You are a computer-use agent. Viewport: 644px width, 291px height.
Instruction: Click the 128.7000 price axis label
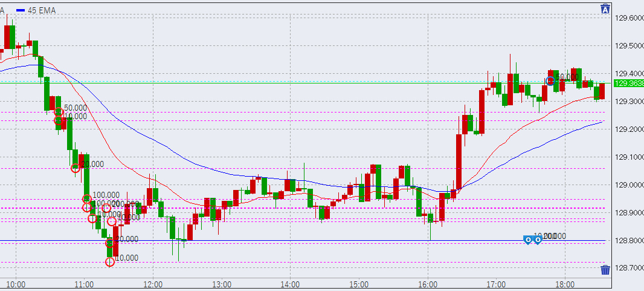[628, 269]
